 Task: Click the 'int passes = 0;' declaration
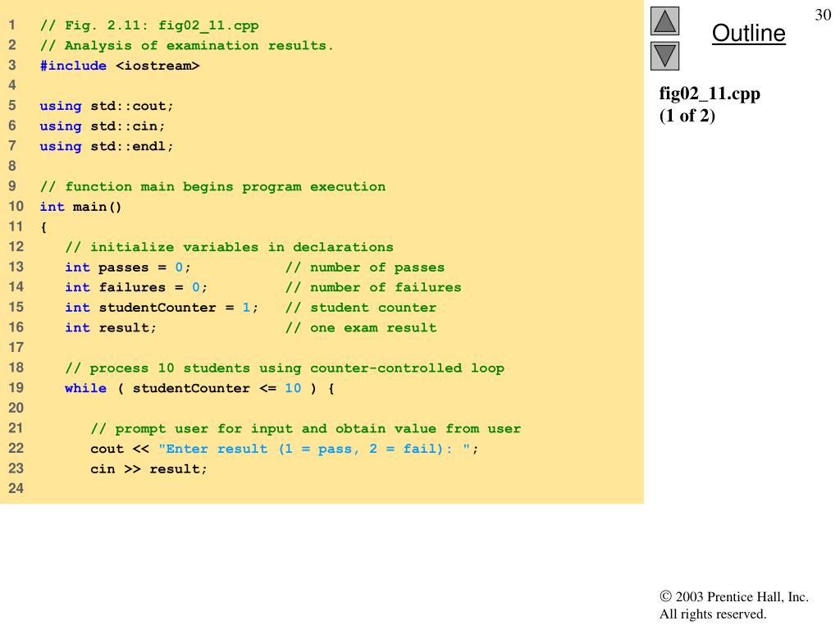128,267
